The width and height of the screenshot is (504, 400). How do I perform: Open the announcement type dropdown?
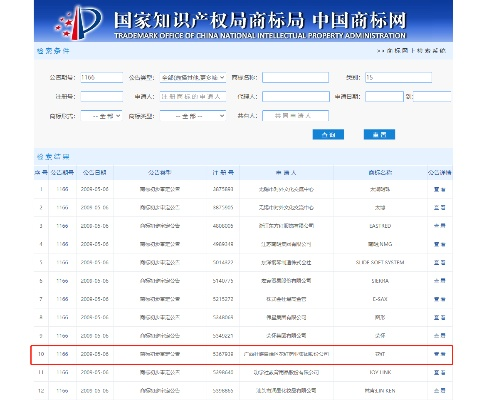click(193, 77)
